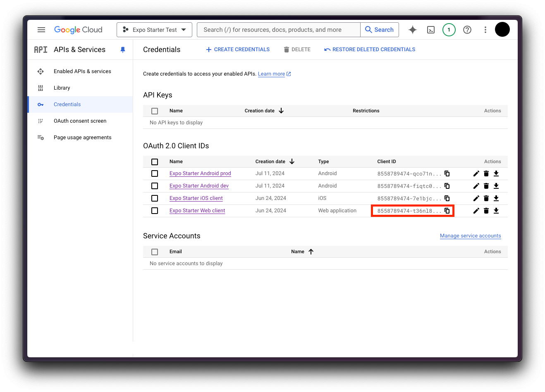Click the OAuth Client ID column header
The height and width of the screenshot is (392, 545).
pos(387,162)
